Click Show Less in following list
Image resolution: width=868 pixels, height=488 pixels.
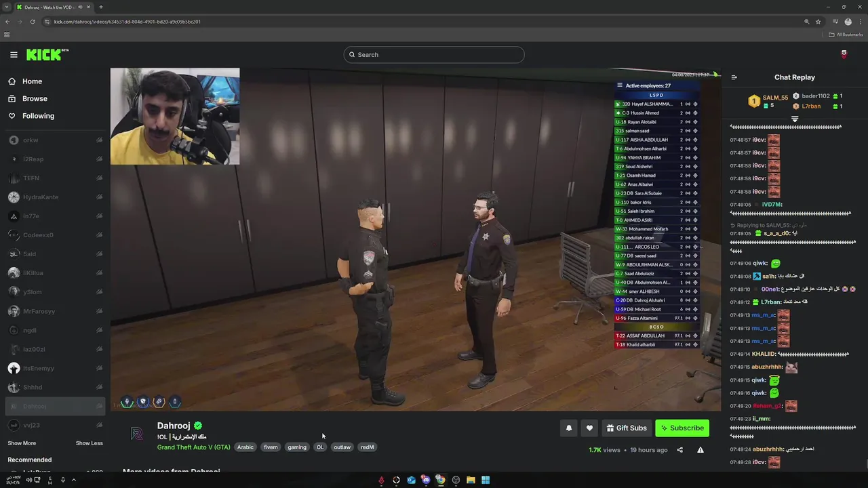point(89,443)
